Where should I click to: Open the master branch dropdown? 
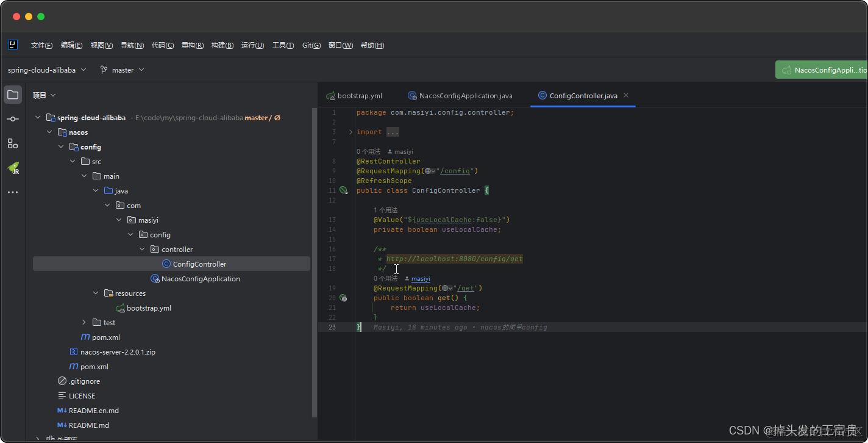[x=123, y=70]
